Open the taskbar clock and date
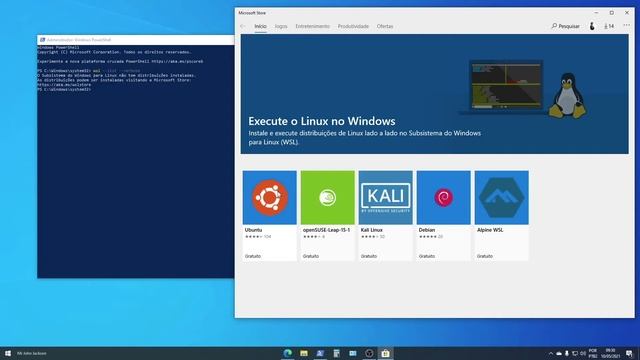 click(x=610, y=353)
